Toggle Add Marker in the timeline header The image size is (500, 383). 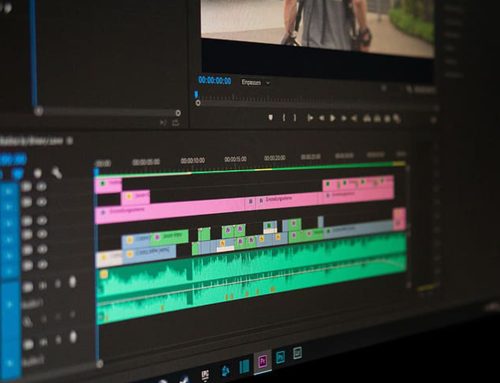(38, 173)
